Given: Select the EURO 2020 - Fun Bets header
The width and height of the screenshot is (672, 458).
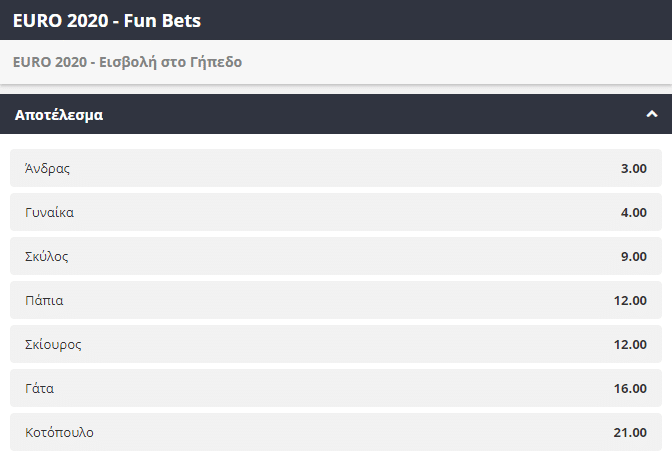Looking at the screenshot, I should tap(107, 19).
